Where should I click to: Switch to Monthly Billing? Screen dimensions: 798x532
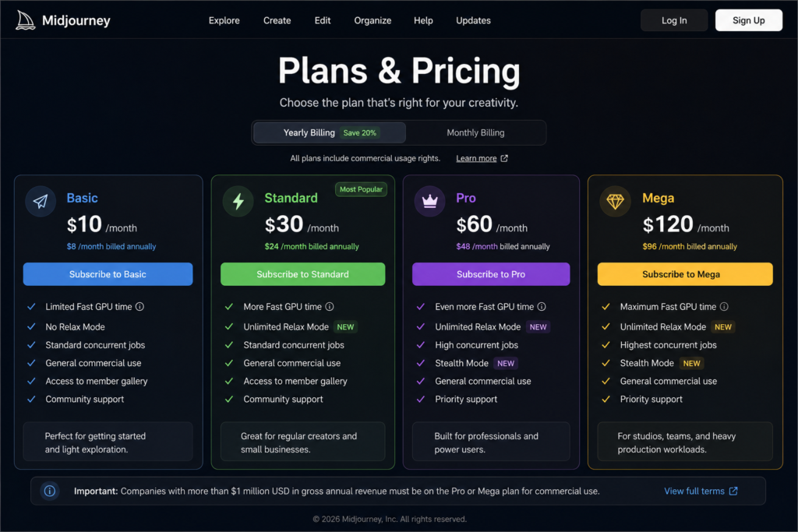(475, 132)
